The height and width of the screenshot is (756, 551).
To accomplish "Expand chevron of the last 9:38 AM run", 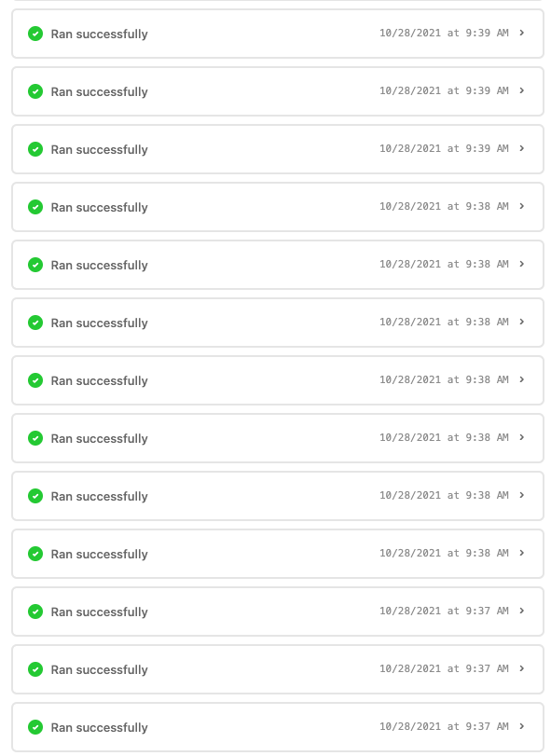I will coord(521,553).
